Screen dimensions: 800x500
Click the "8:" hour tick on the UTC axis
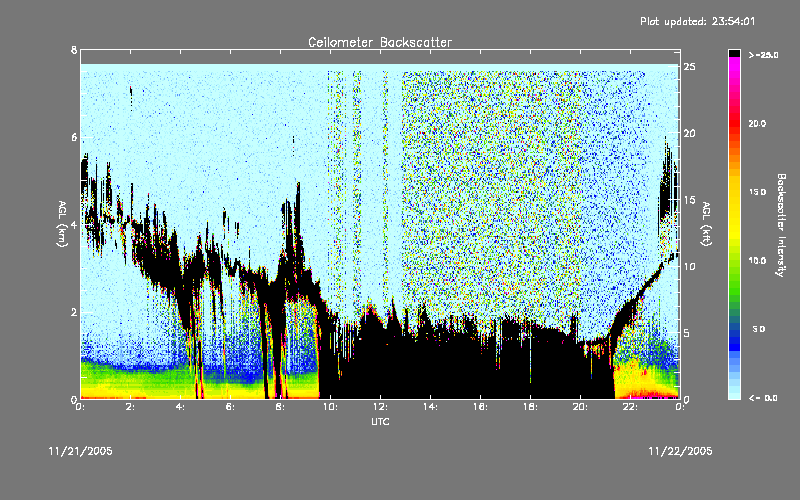coord(280,407)
